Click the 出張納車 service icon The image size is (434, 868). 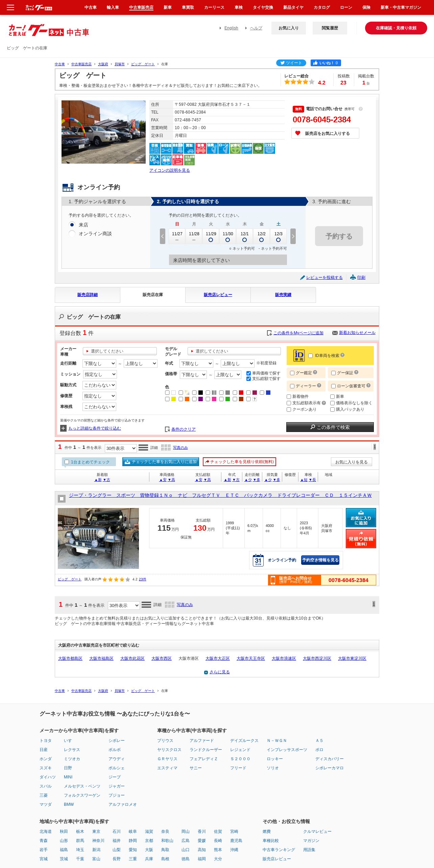click(247, 148)
